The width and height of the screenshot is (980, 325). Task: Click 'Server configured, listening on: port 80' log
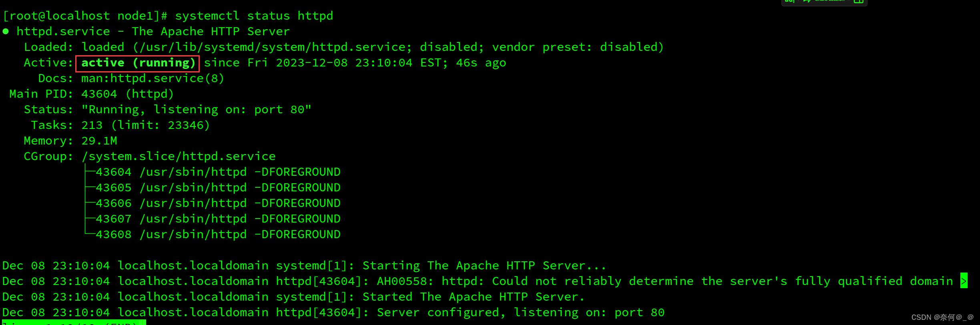[520, 313]
